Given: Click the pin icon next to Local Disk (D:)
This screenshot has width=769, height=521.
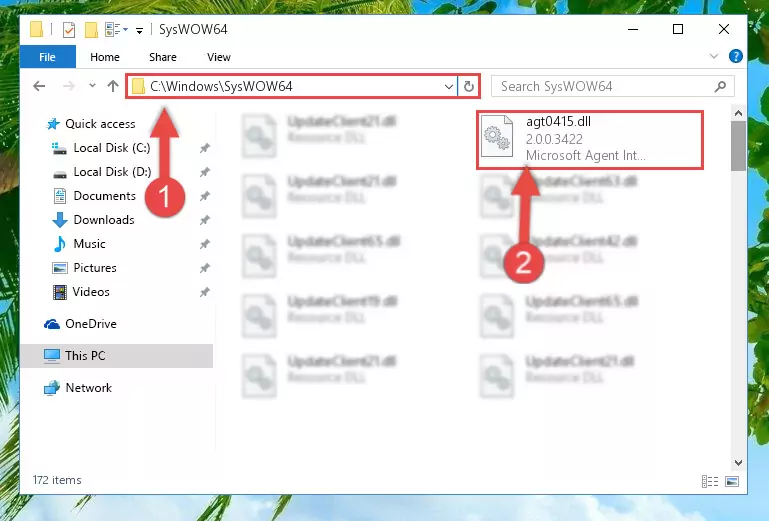Looking at the screenshot, I should (x=205, y=172).
